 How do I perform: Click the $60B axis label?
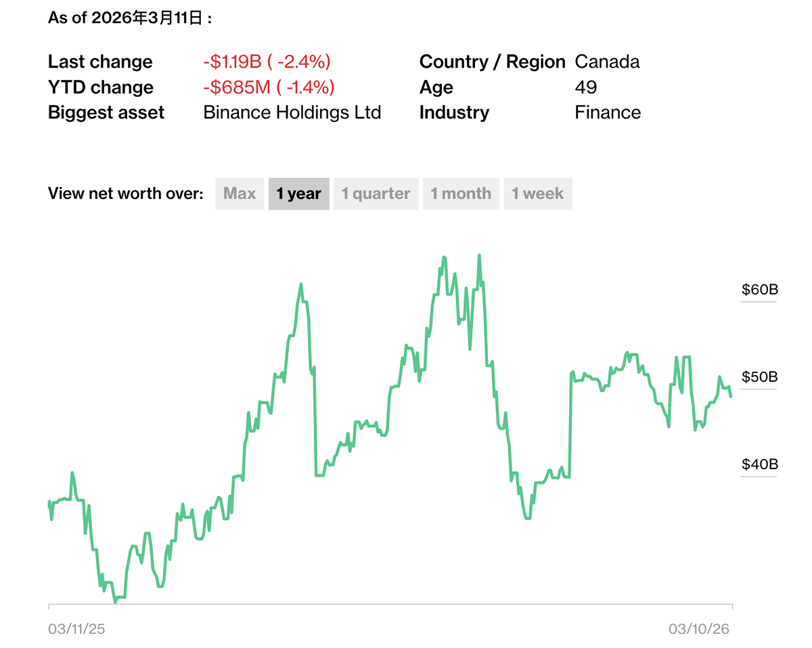click(760, 290)
